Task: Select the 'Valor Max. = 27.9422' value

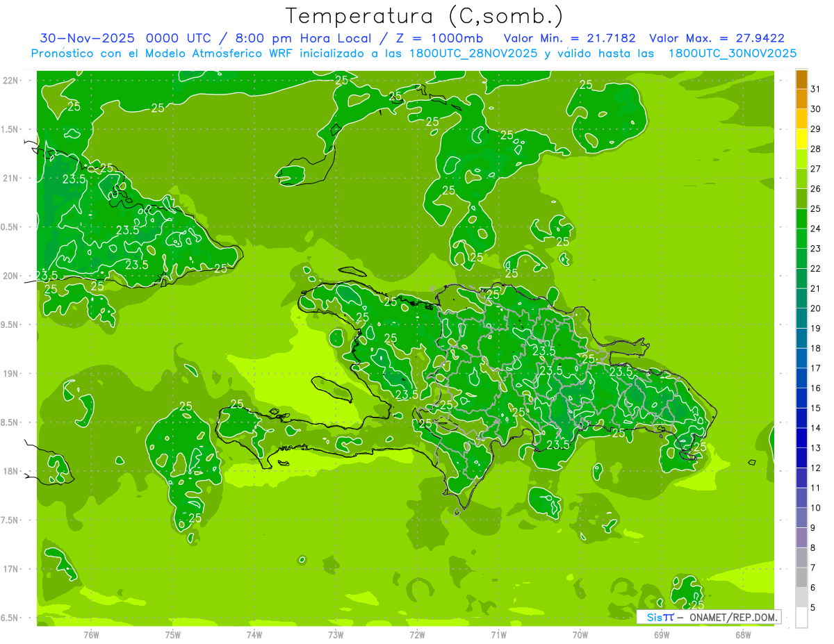Action: (x=717, y=38)
